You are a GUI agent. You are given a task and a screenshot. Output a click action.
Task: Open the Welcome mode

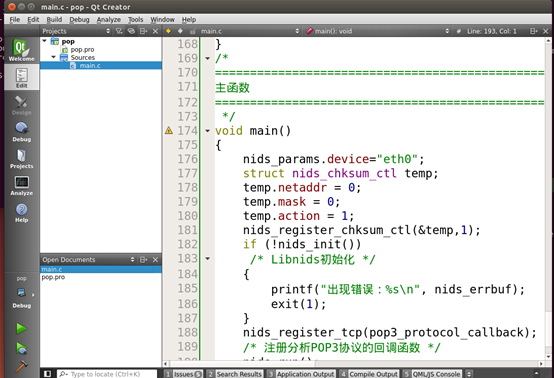22,50
